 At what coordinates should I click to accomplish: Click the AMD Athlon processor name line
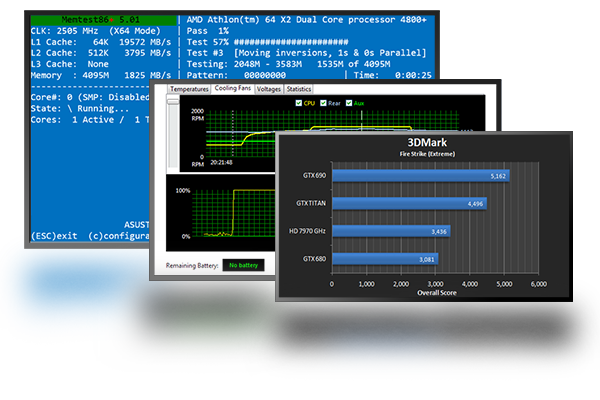point(307,20)
